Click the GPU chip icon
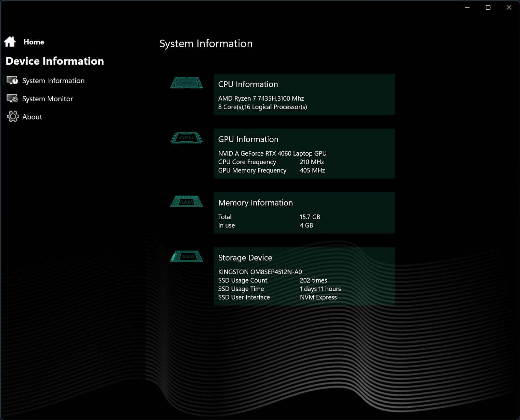 (x=187, y=138)
